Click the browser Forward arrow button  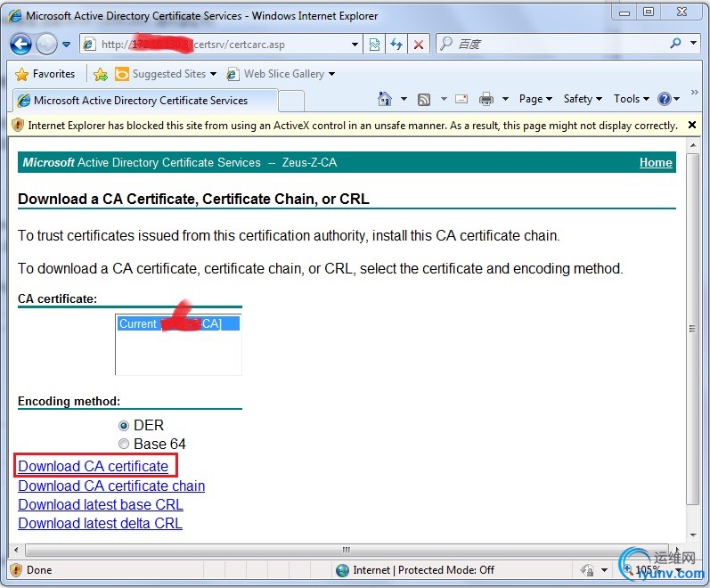pyautogui.click(x=46, y=45)
